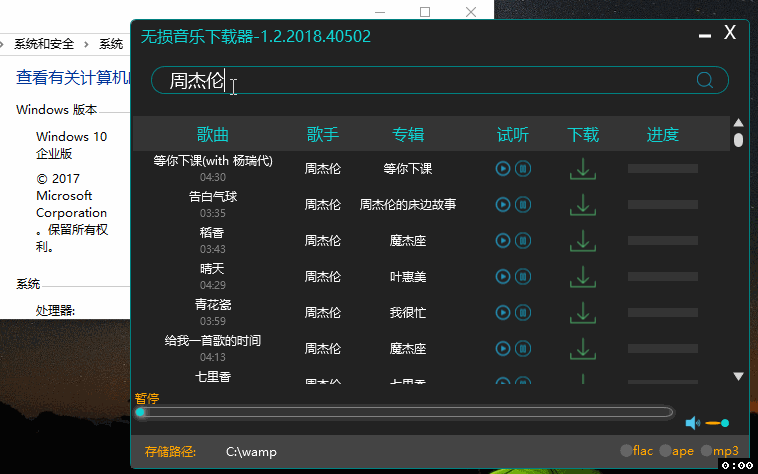The width and height of the screenshot is (758, 474).
Task: Click the 专辑 column header
Action: (408, 135)
